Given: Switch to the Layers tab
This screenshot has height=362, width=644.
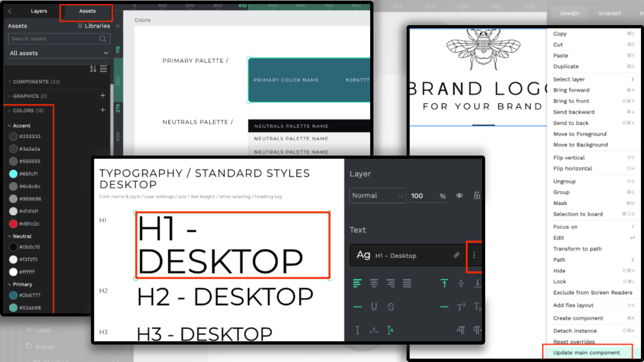Looking at the screenshot, I should [x=39, y=11].
